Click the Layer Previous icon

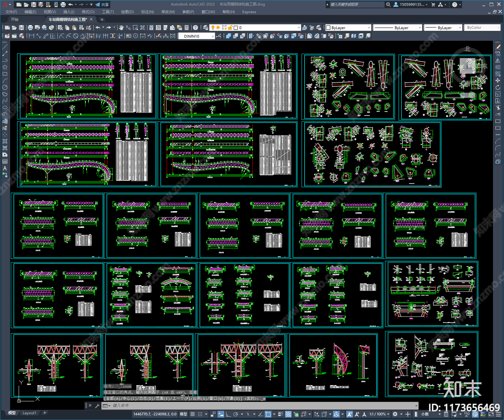[312, 28]
